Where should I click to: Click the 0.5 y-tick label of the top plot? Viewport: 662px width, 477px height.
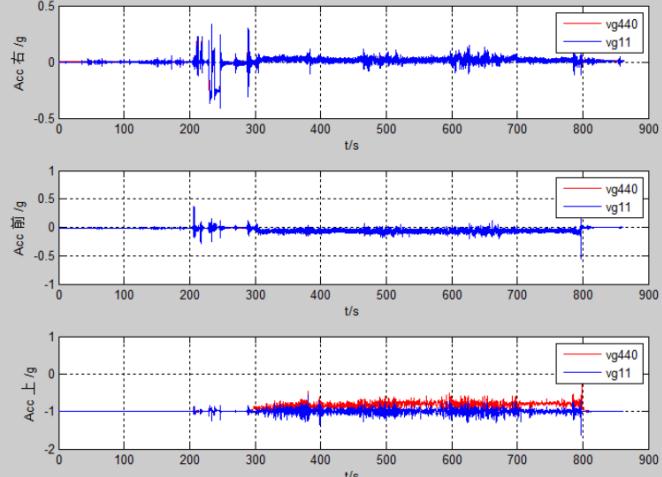(46, 6)
